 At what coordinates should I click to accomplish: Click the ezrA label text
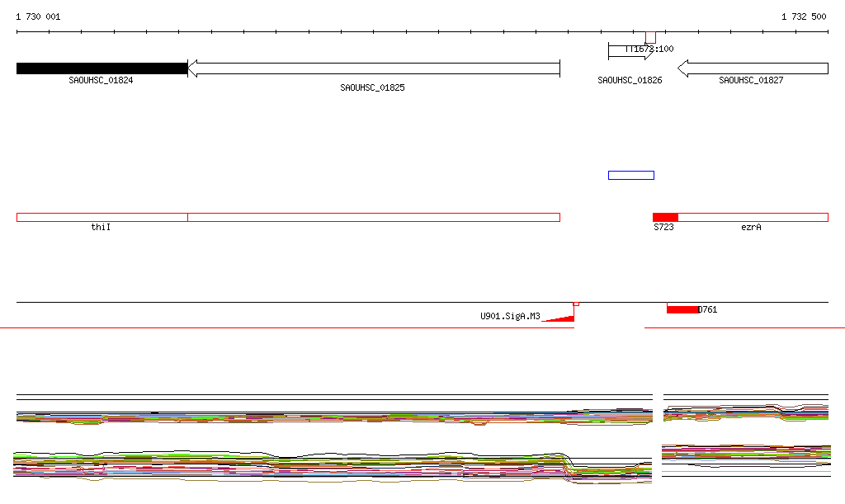coord(751,227)
